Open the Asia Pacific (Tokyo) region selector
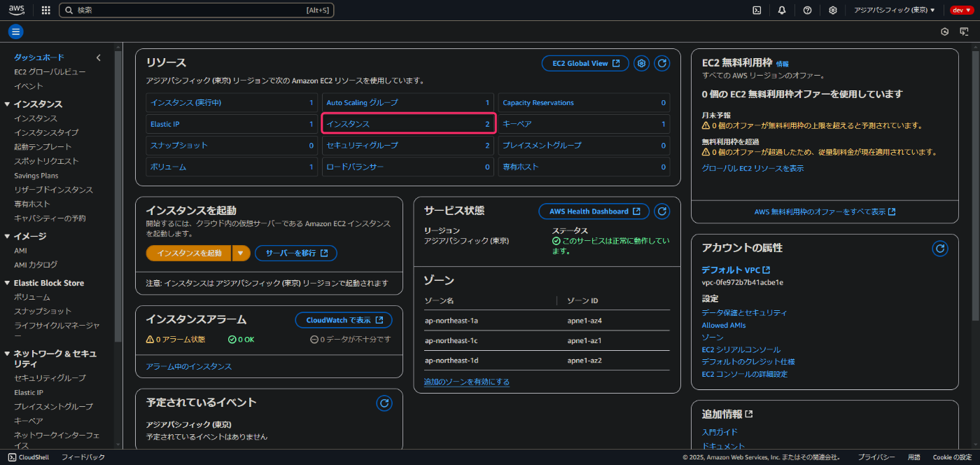This screenshot has height=465, width=980. coord(894,10)
